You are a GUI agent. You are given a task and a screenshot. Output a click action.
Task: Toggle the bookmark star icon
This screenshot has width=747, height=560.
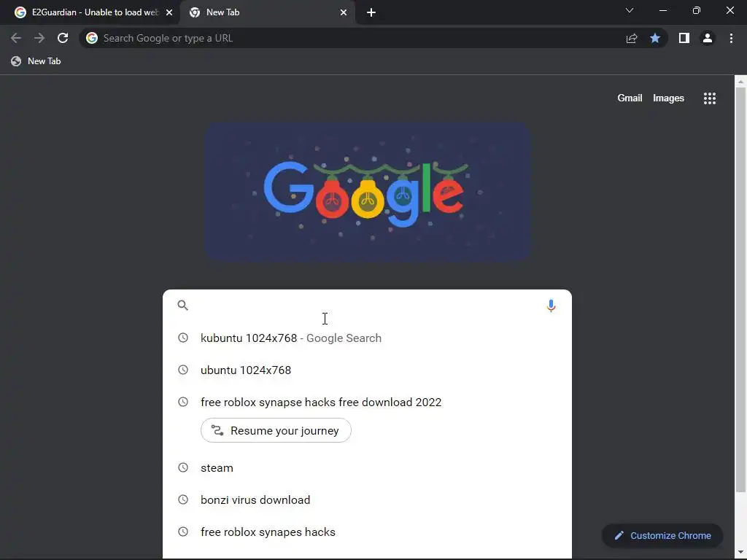click(x=655, y=38)
